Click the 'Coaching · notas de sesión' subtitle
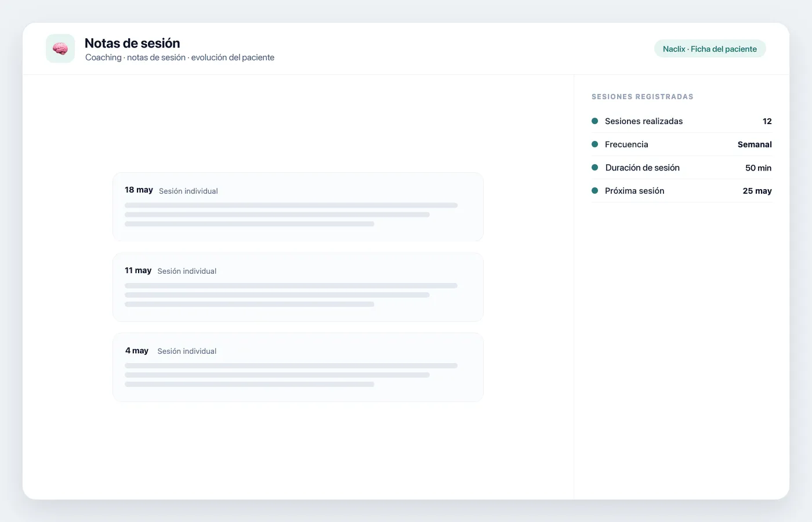The width and height of the screenshot is (812, 522). point(180,57)
